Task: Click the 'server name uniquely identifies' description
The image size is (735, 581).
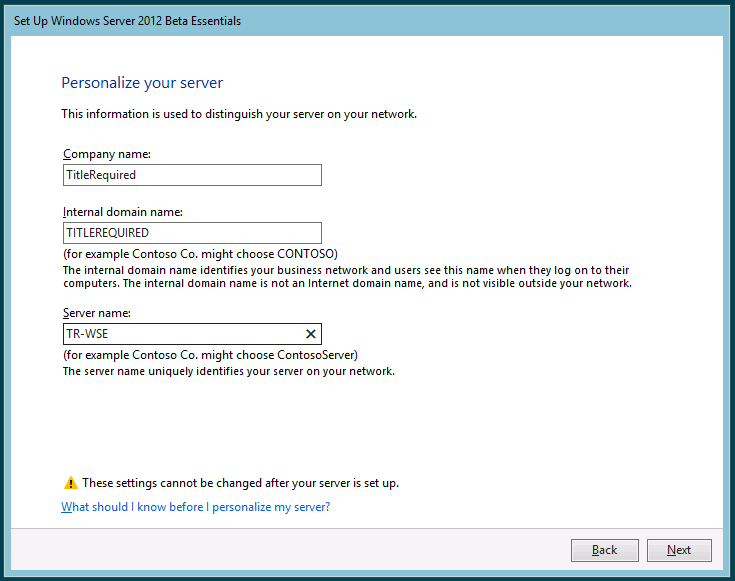Action: [x=228, y=371]
